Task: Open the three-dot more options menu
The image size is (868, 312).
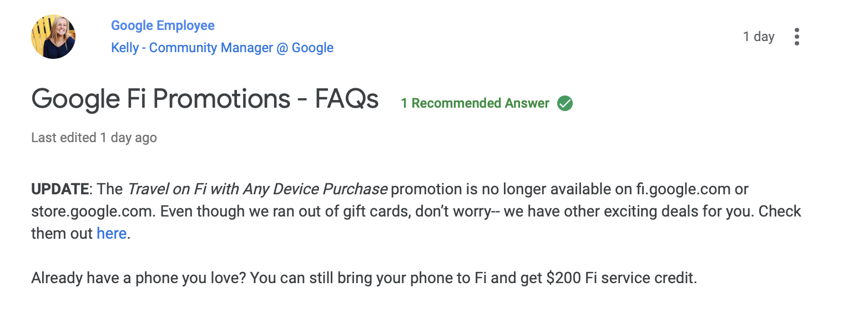Action: 797,37
